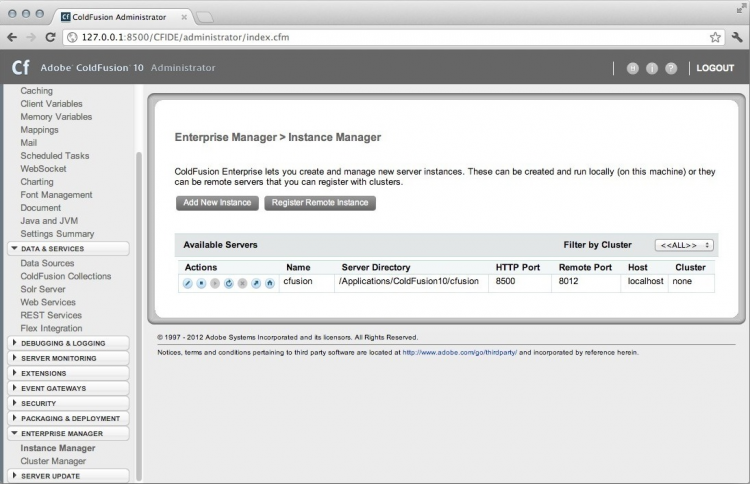Viewport: 750px width, 484px height.
Task: Open the Solr Server page
Action: click(x=43, y=289)
